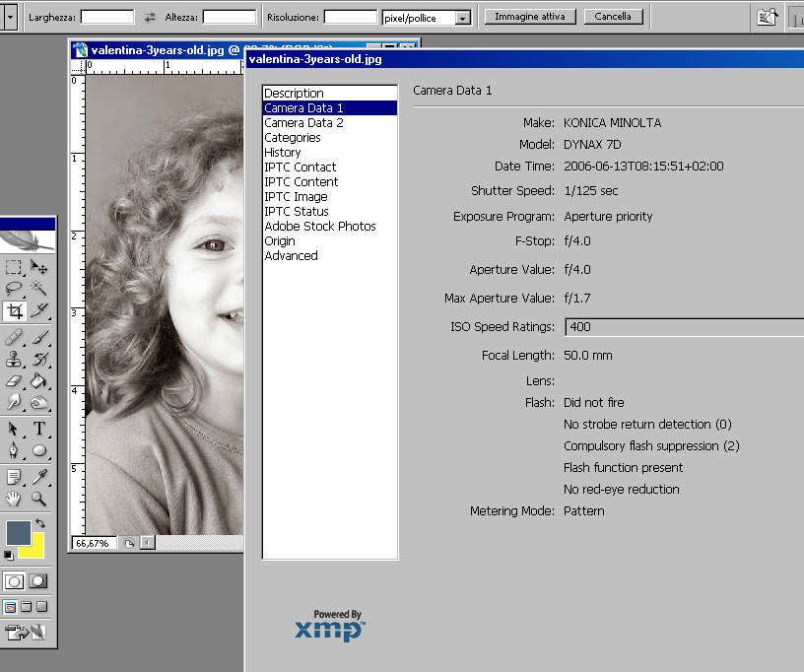Select the Horizontal Type tool
The width and height of the screenshot is (804, 672).
39,429
